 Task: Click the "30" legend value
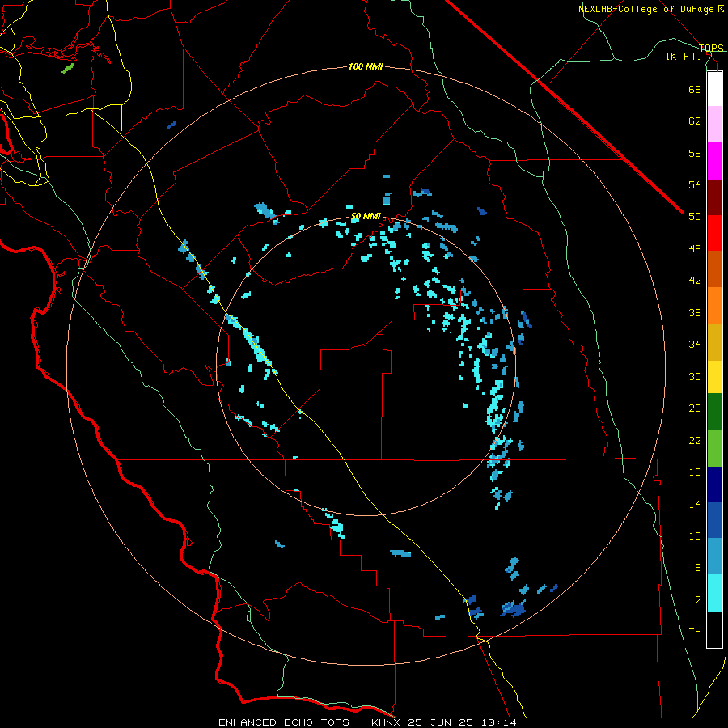click(x=695, y=376)
